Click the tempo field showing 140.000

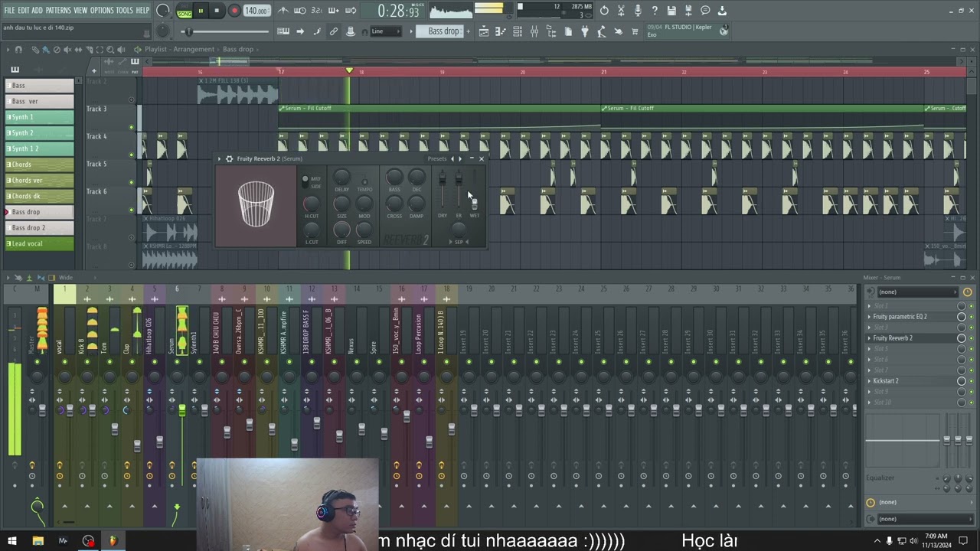coord(256,11)
